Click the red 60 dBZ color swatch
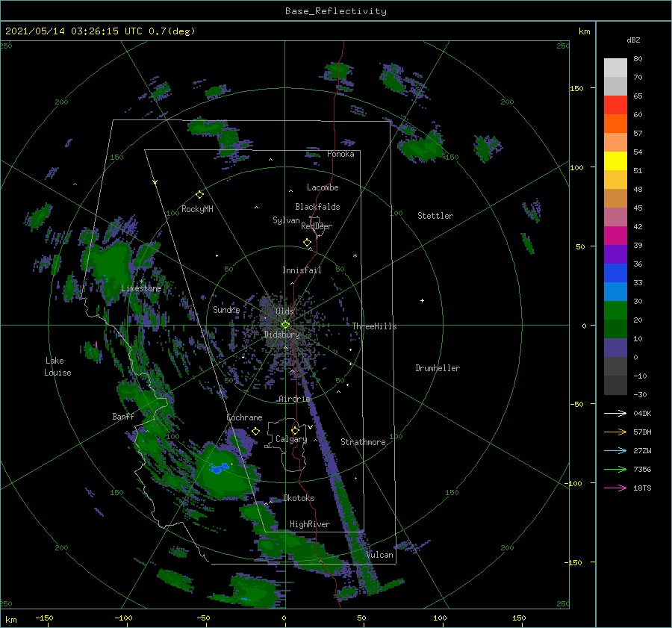The width and height of the screenshot is (672, 628). pos(615,105)
